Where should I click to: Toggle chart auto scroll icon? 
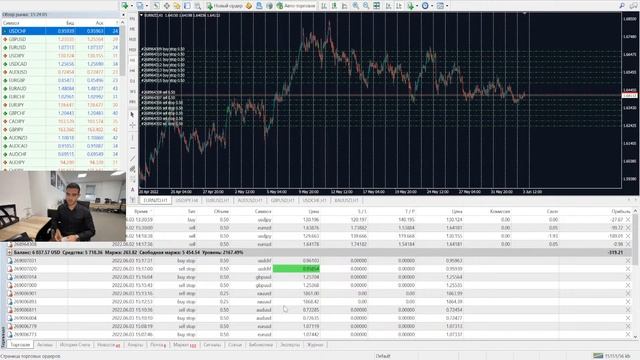389,6
